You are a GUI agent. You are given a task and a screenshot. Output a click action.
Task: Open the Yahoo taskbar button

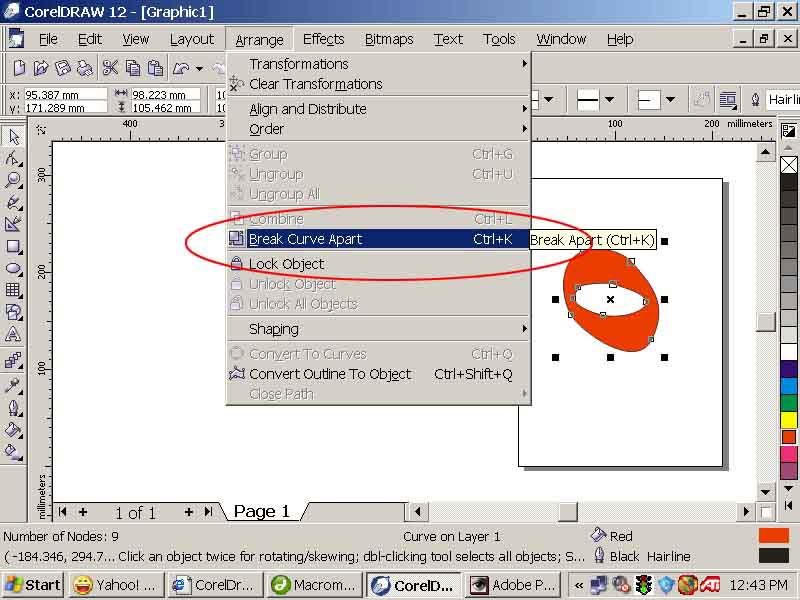pos(117,585)
